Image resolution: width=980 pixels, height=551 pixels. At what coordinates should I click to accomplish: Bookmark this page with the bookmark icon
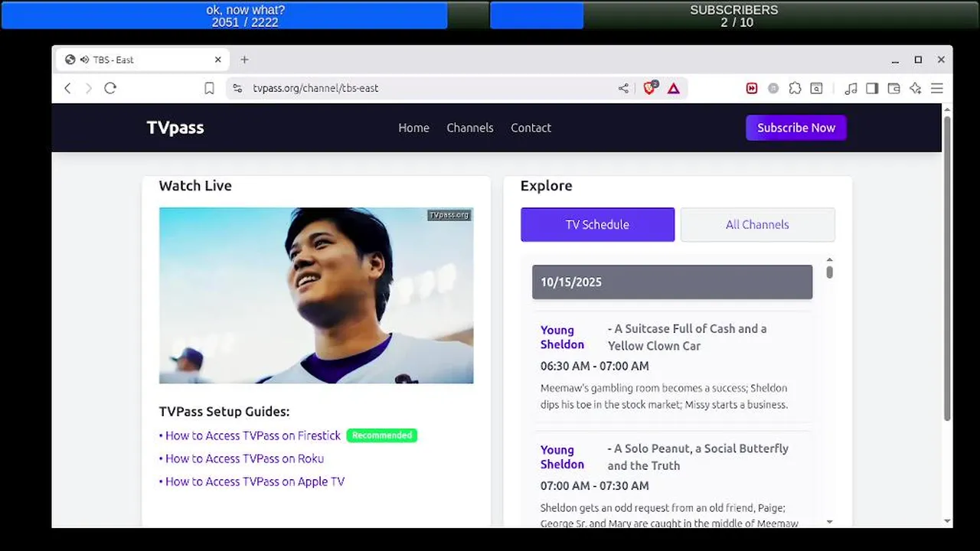coord(209,89)
